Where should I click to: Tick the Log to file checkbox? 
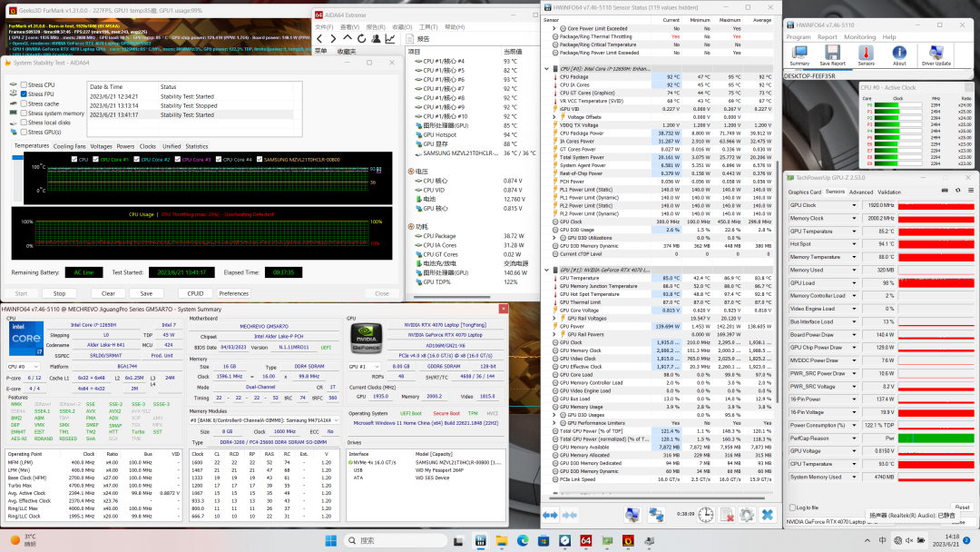point(790,508)
